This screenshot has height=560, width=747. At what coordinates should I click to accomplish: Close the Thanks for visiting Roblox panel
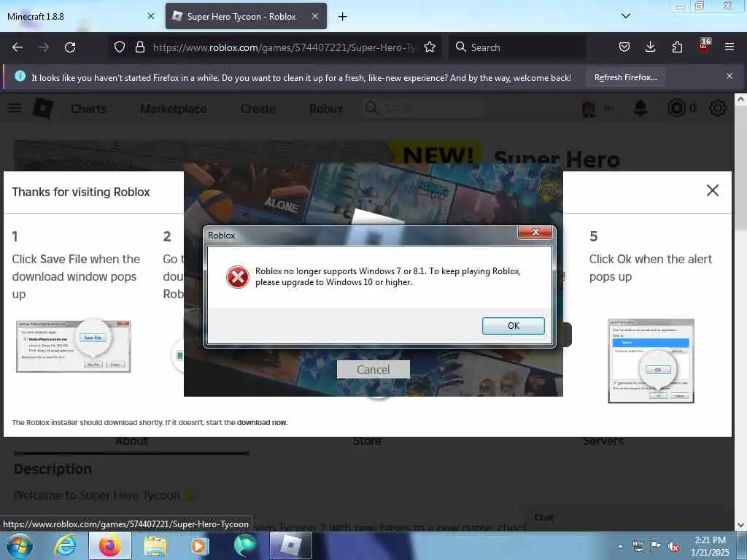click(712, 190)
